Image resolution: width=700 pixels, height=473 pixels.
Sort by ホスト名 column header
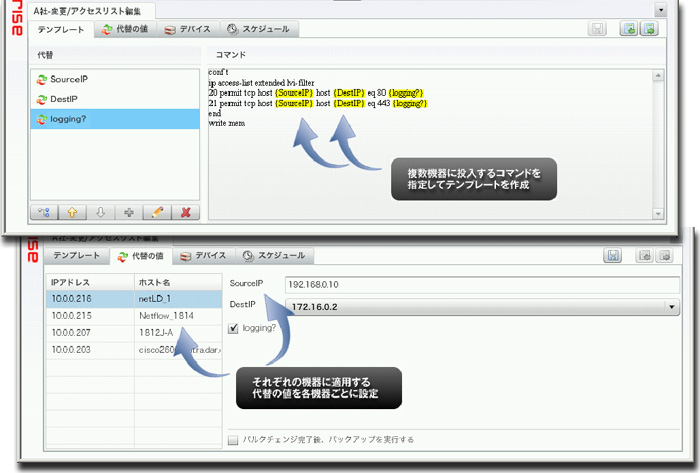tap(178, 282)
